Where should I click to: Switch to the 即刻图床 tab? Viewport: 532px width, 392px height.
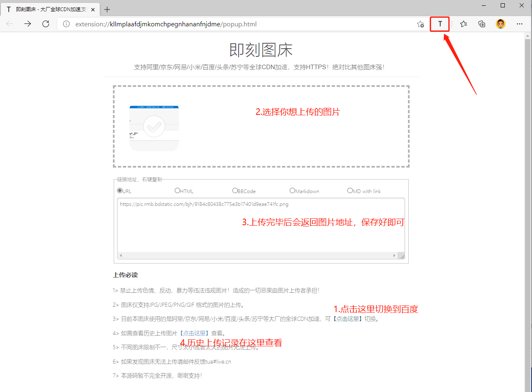tap(49, 9)
